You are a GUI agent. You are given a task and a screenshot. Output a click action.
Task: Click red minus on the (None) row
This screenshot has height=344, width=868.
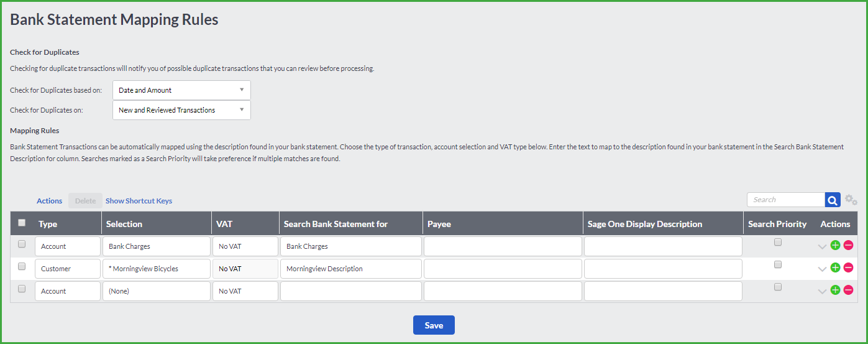(848, 290)
